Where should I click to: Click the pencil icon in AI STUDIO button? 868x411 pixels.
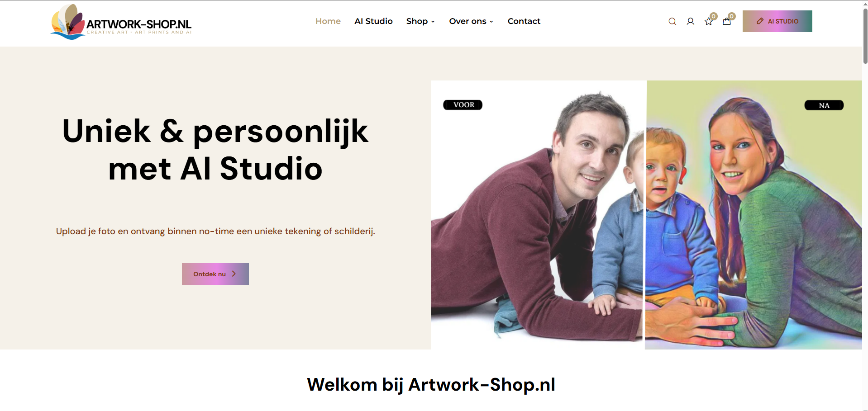pos(760,21)
